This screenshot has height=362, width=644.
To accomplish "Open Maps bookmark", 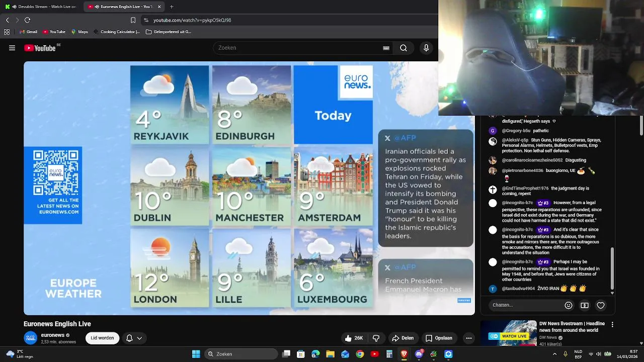I will [x=79, y=32].
